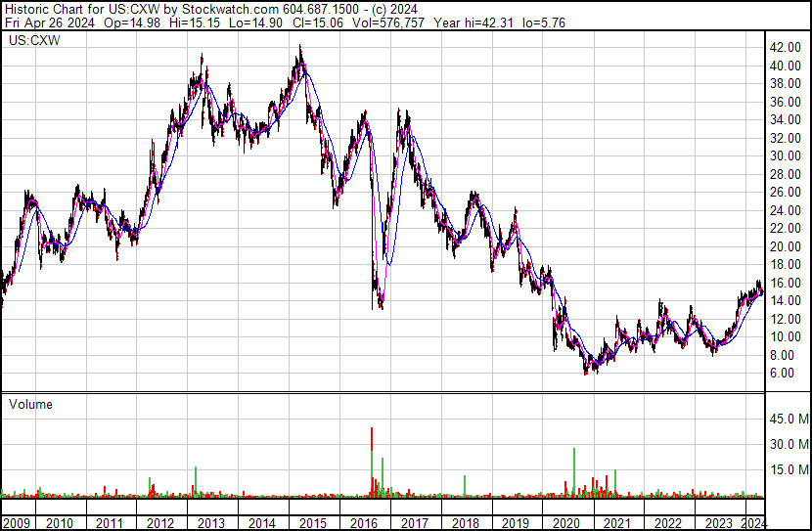The width and height of the screenshot is (812, 531).
Task: Click the 2022 year label
Action: pyautogui.click(x=668, y=523)
